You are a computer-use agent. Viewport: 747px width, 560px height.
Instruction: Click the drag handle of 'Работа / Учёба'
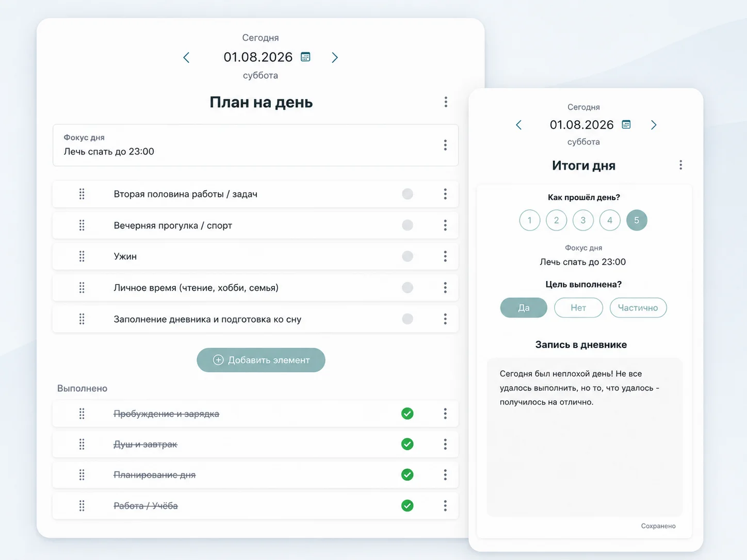tap(82, 506)
